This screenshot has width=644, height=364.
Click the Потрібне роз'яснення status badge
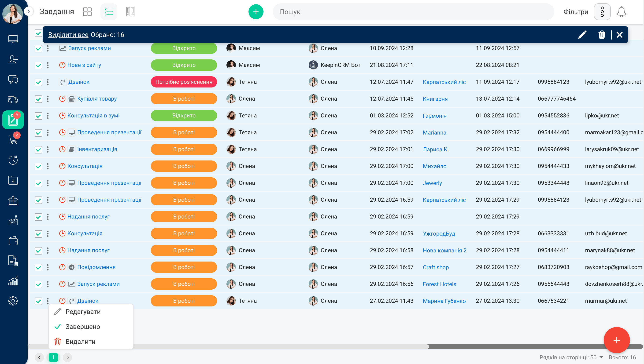coord(184,82)
